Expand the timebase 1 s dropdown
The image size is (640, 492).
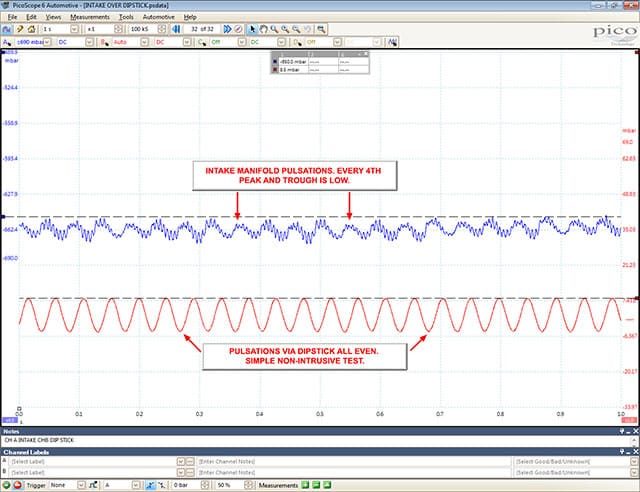pos(74,29)
